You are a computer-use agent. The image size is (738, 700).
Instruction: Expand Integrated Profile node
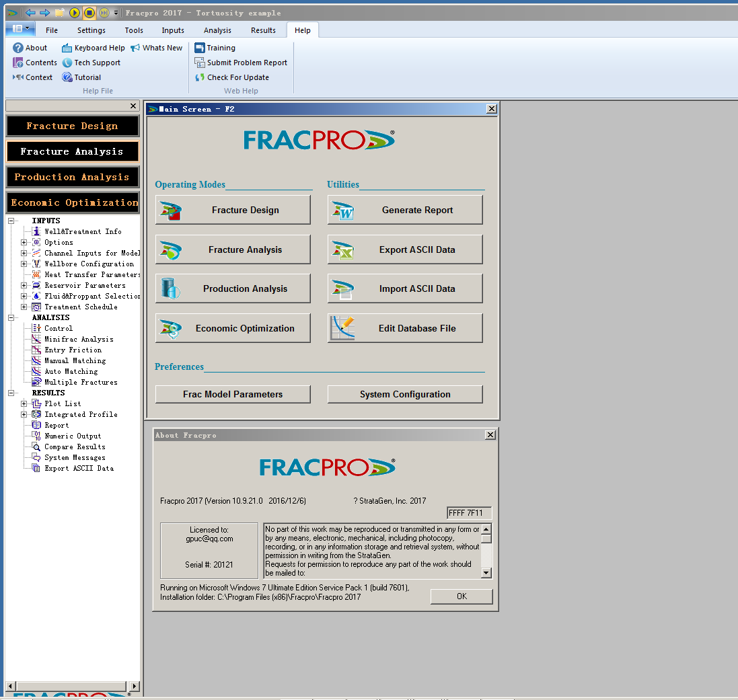tap(24, 414)
